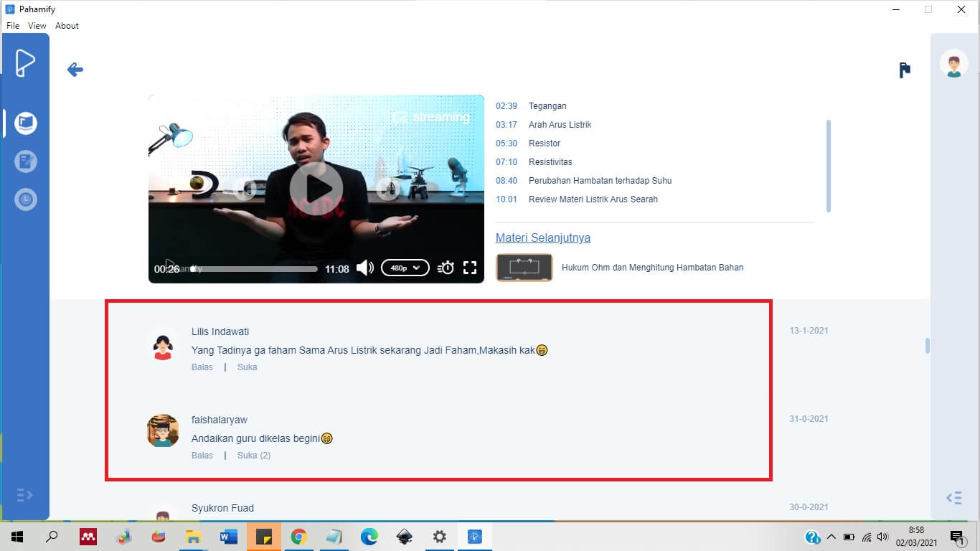
Task: Click the chapter list scrollbar
Action: tap(829, 166)
